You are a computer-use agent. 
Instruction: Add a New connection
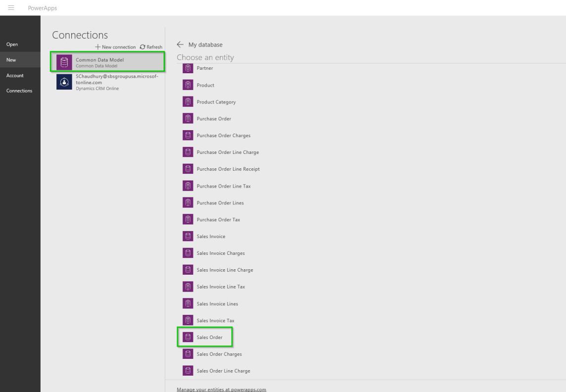pos(115,47)
